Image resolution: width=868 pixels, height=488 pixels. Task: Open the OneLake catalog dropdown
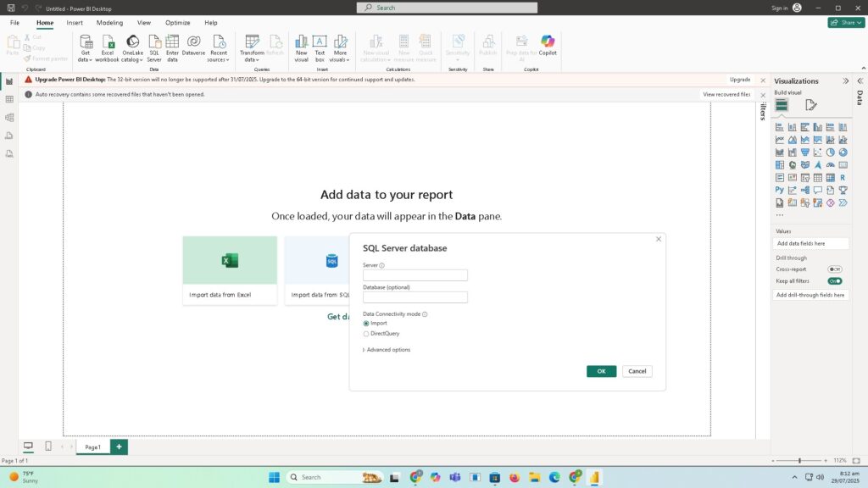[132, 48]
